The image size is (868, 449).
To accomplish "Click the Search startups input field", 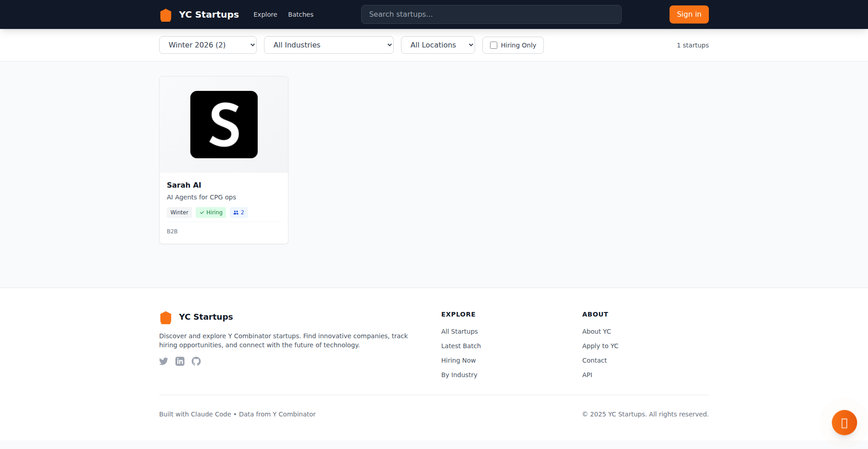I will (491, 14).
